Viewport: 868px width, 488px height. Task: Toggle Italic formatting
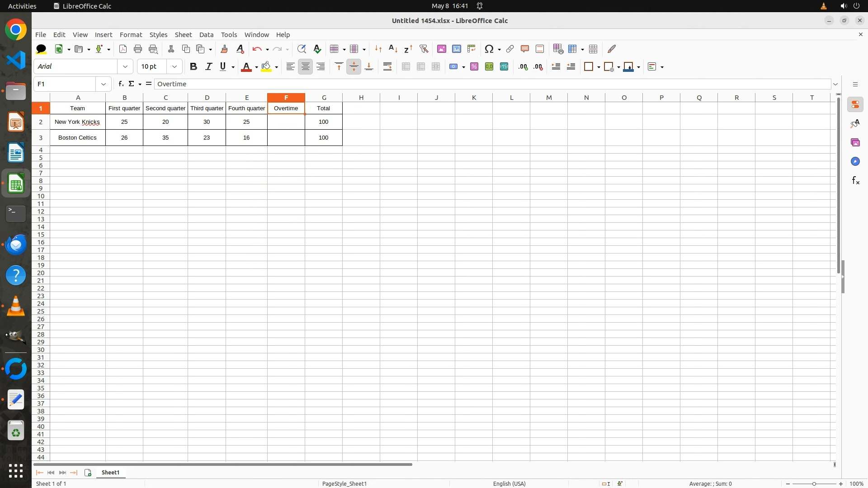(208, 66)
